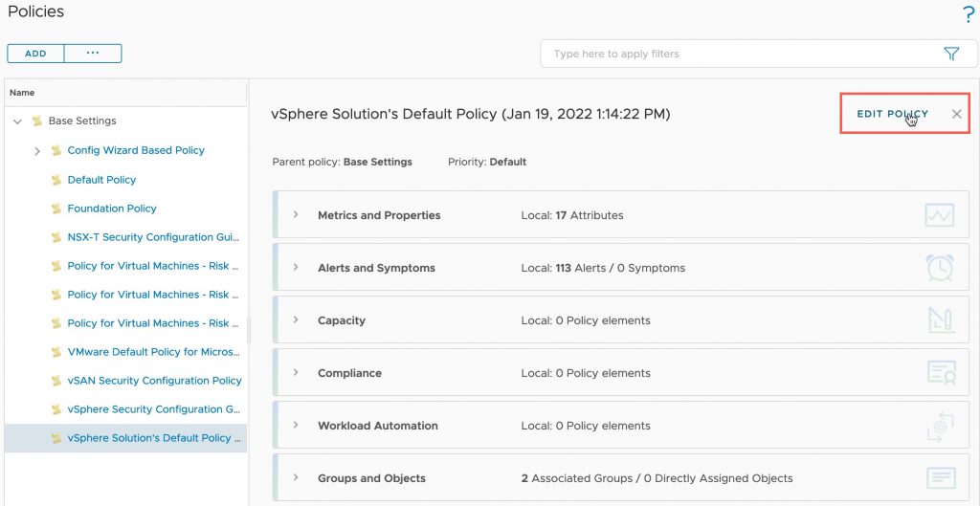Select vSphere Solution's Default Policy row
The height and width of the screenshot is (506, 980).
click(x=125, y=438)
